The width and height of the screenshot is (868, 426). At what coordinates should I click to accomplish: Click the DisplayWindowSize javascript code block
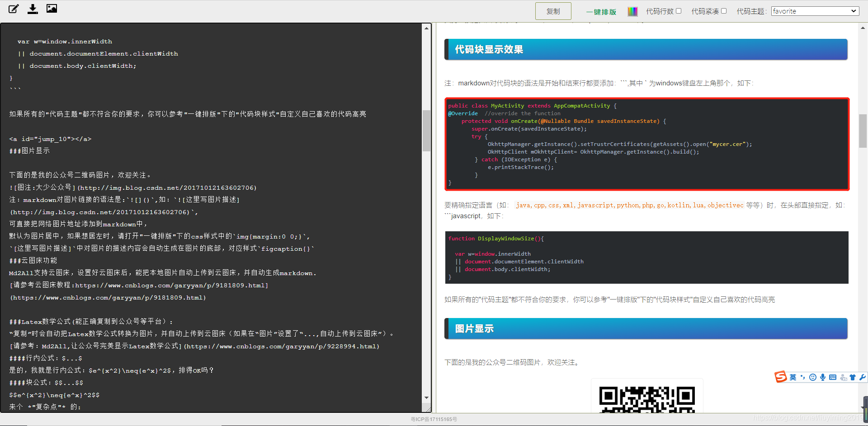click(x=647, y=257)
